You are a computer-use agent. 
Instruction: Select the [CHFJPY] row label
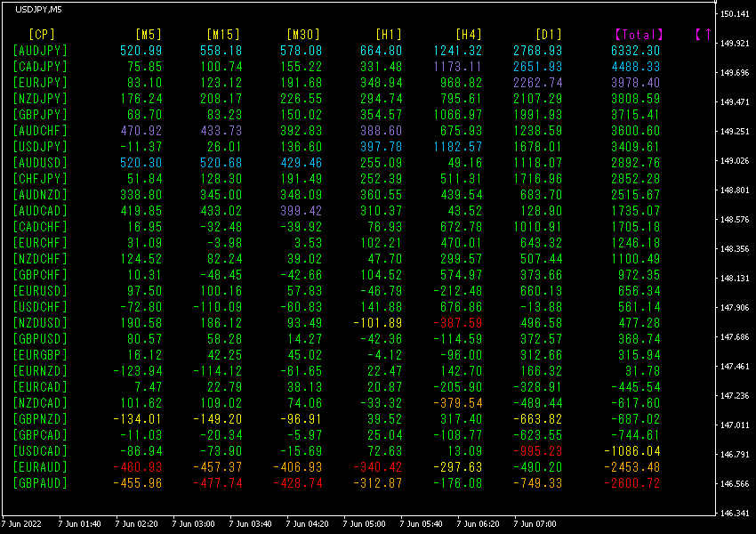40,179
